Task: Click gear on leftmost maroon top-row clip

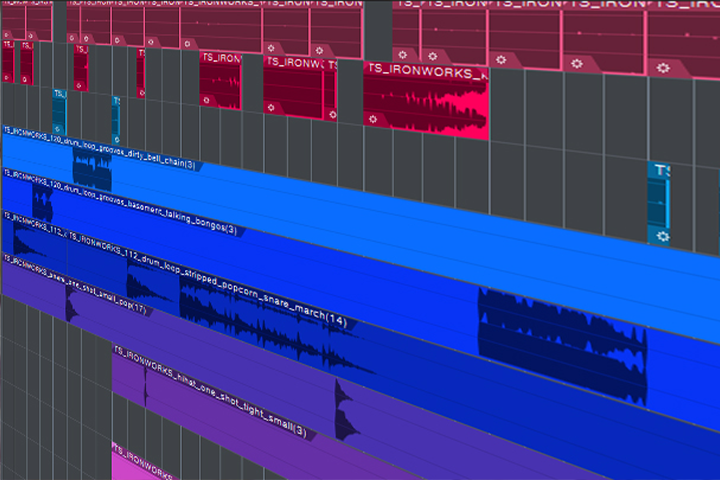Action: [x=6, y=35]
